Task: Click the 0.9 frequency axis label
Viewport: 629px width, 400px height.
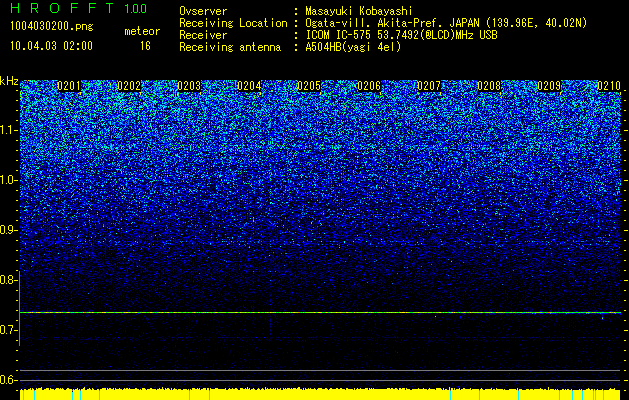Action: click(x=9, y=230)
